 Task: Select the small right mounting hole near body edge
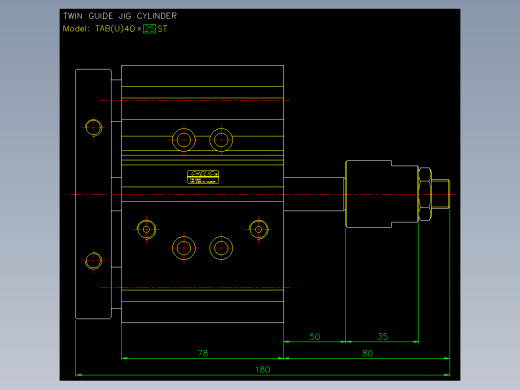(x=258, y=229)
